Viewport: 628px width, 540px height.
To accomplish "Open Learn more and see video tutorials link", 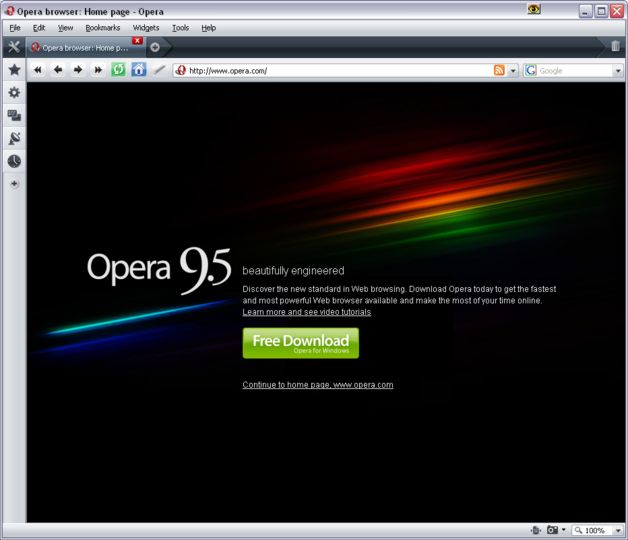I will coord(307,312).
